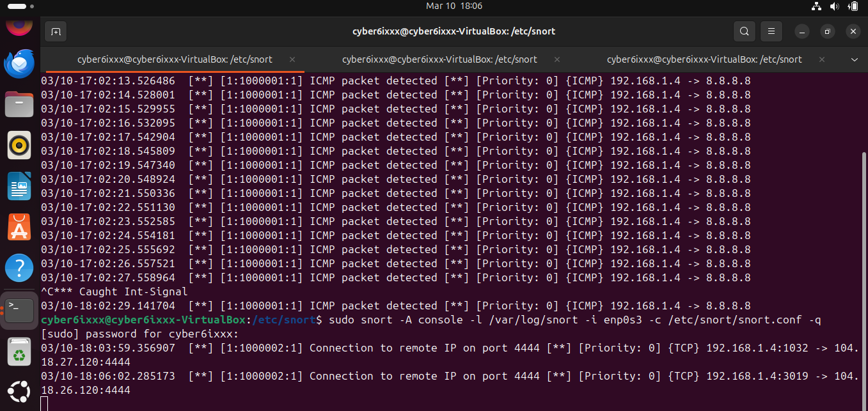Click the Activities workspace indicator pill

tap(18, 6)
